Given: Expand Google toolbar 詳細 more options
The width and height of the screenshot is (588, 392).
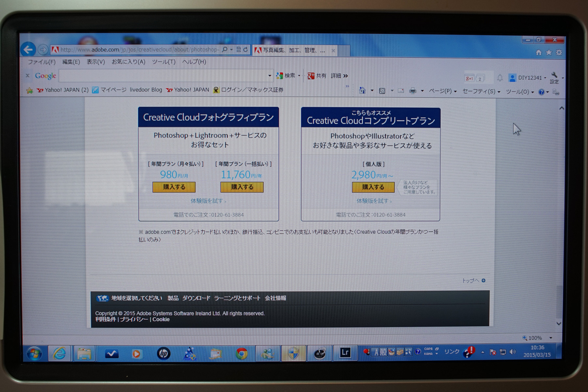Looking at the screenshot, I should click(x=346, y=76).
